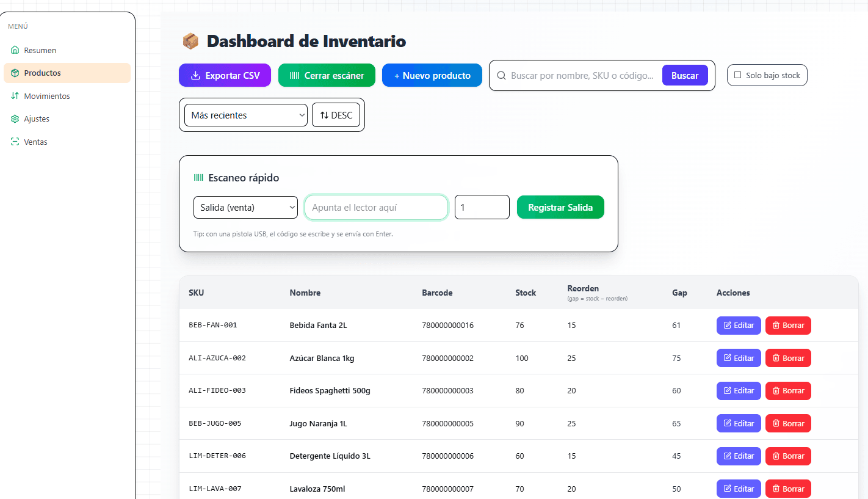This screenshot has width=868, height=499.
Task: Click the scan icon beside Ventas
Action: pyautogui.click(x=15, y=142)
